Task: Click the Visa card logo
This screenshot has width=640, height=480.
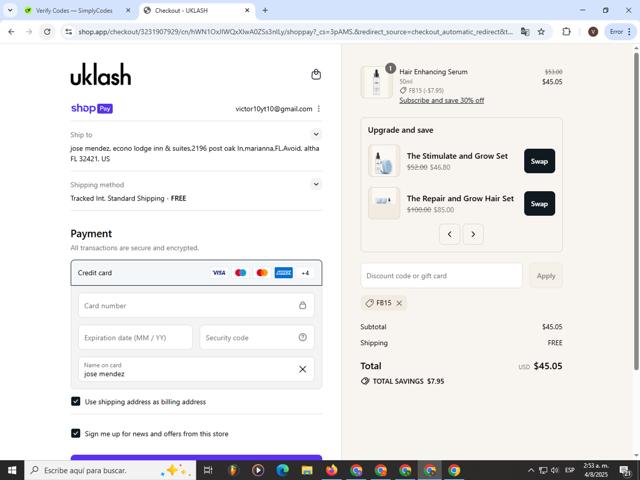Action: [219, 273]
